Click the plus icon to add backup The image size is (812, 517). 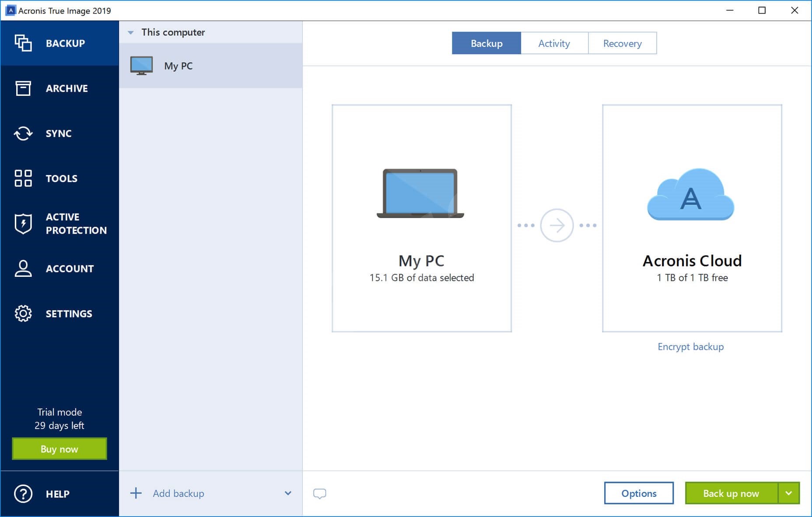pos(136,493)
